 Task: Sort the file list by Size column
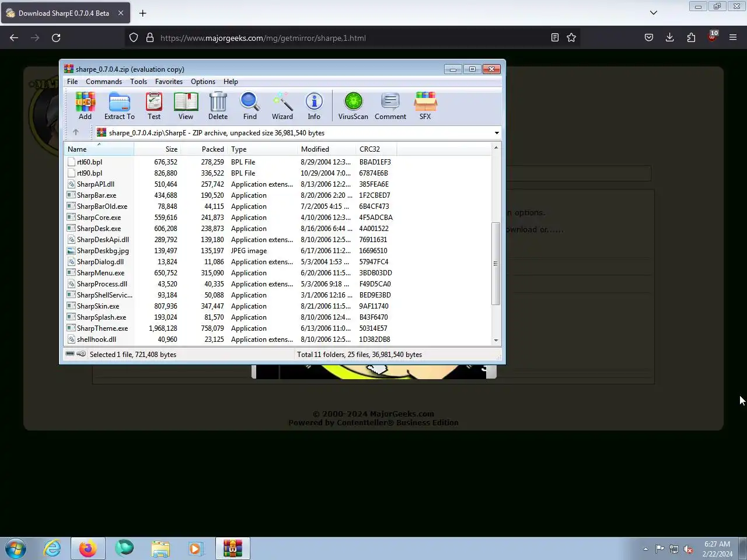157,149
